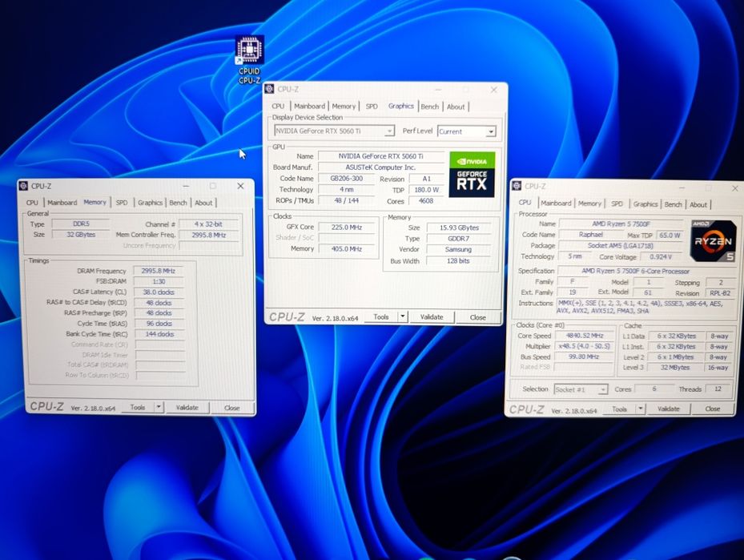Click the Bus Width 128 bits value
Image resolution: width=744 pixels, height=560 pixels.
[458, 260]
